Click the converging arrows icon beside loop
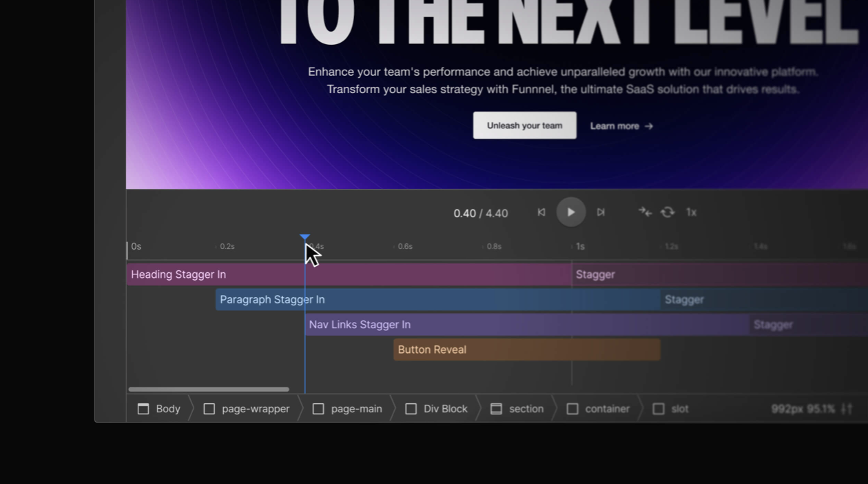The height and width of the screenshot is (484, 868). 645,212
